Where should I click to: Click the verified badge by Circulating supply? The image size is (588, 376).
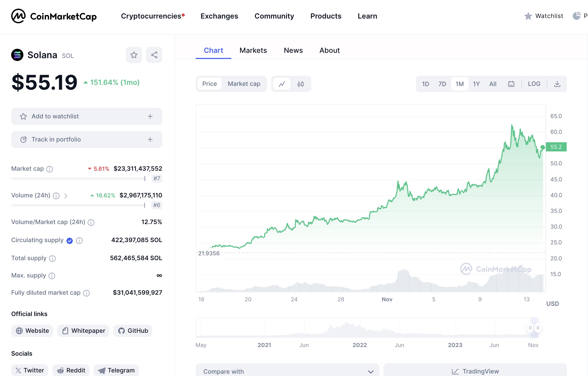point(70,240)
